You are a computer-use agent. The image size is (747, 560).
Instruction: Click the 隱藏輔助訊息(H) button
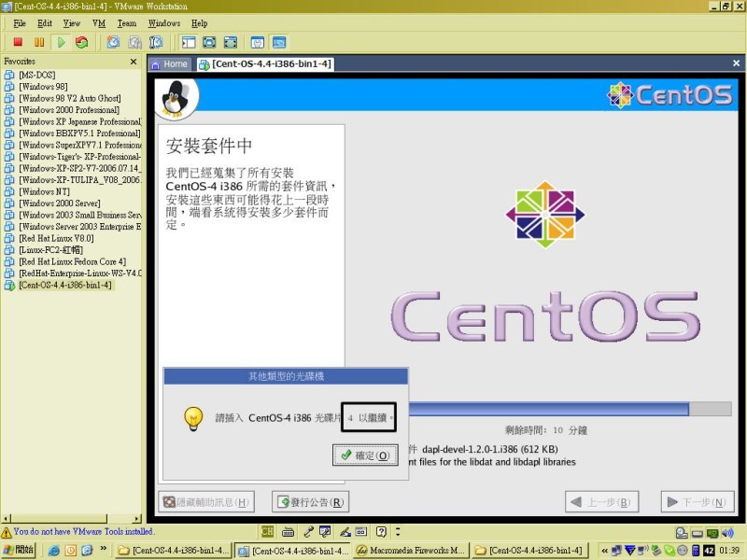tap(206, 502)
